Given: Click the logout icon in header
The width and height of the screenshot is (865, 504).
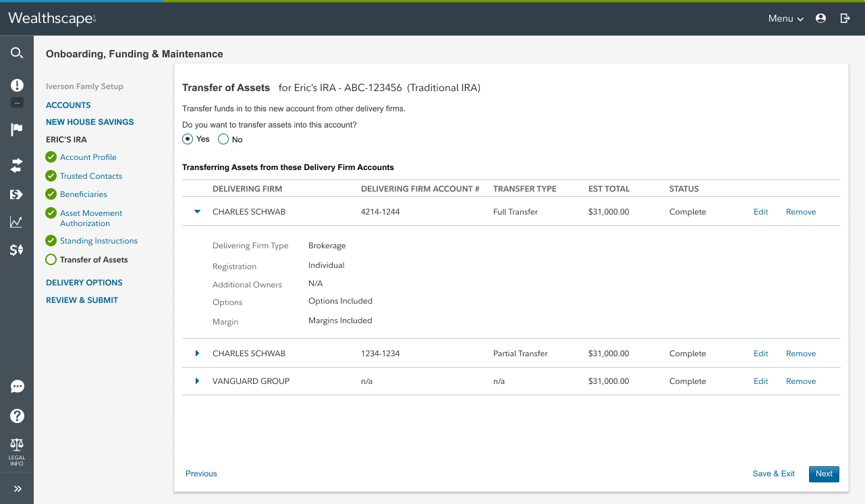Looking at the screenshot, I should [x=845, y=18].
